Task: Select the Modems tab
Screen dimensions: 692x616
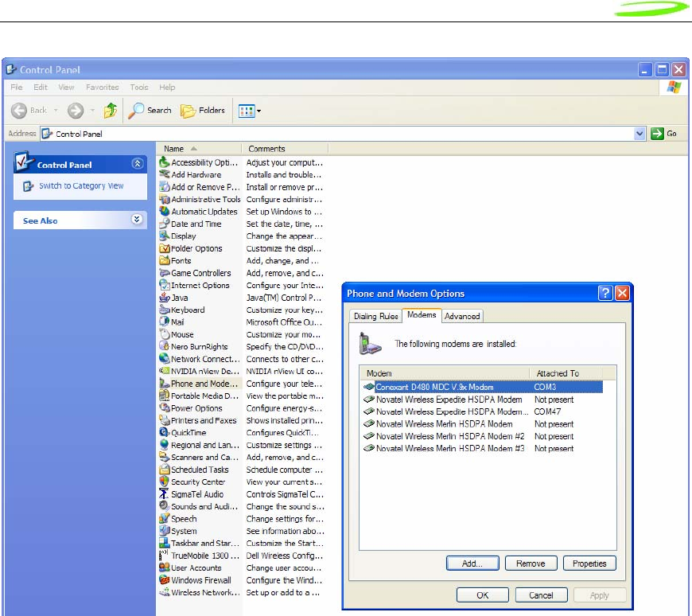Action: coord(422,315)
